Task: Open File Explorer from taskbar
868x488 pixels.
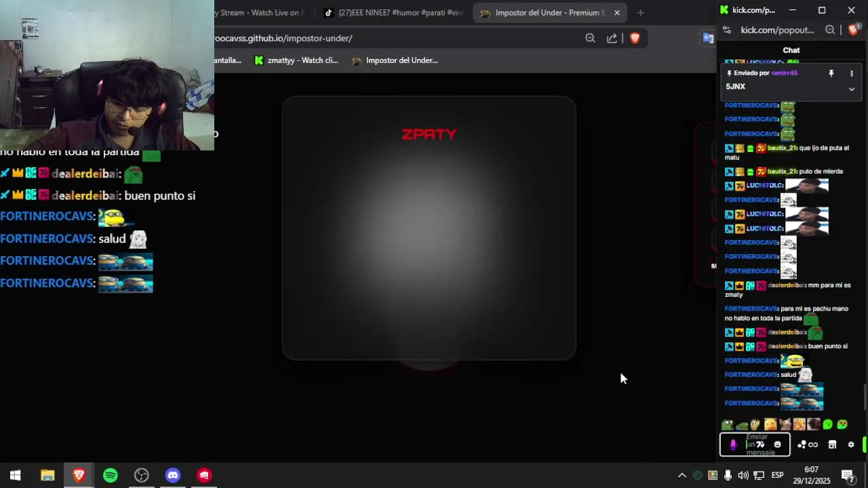Action: click(47, 475)
